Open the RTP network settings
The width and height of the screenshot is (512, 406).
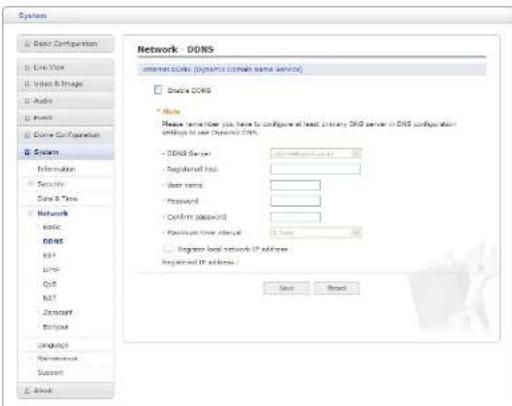[x=49, y=255]
